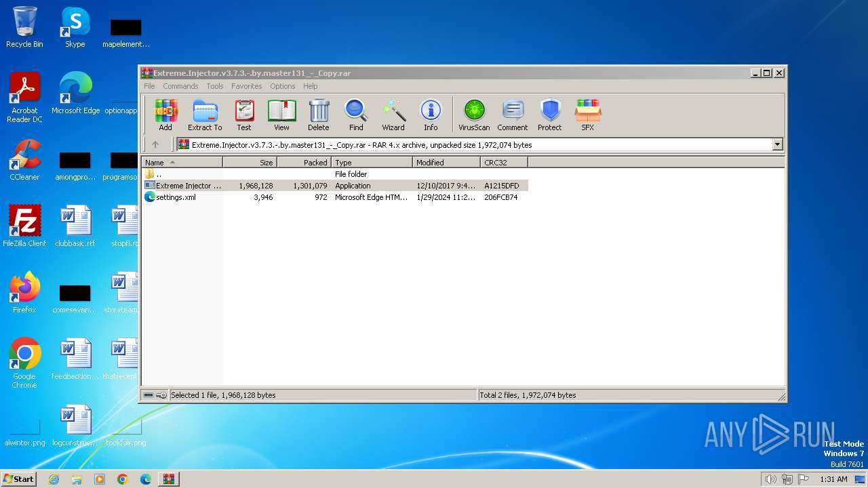This screenshot has height=488, width=868.
Task: Go up one folder level arrow
Action: click(x=155, y=144)
